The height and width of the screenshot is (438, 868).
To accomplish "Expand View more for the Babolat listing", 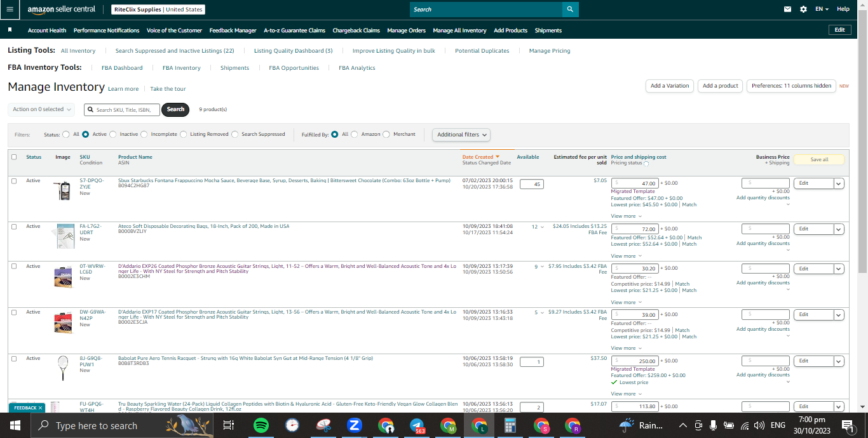I will pos(626,394).
